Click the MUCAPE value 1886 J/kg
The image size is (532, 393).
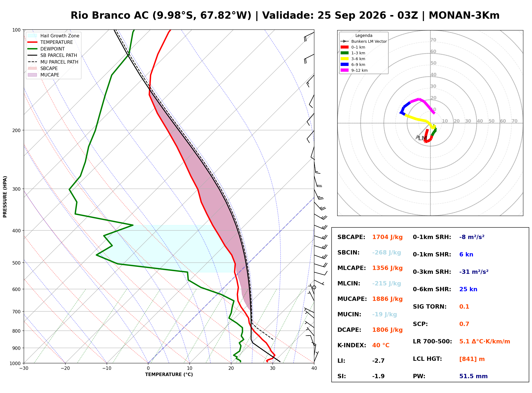387,299
